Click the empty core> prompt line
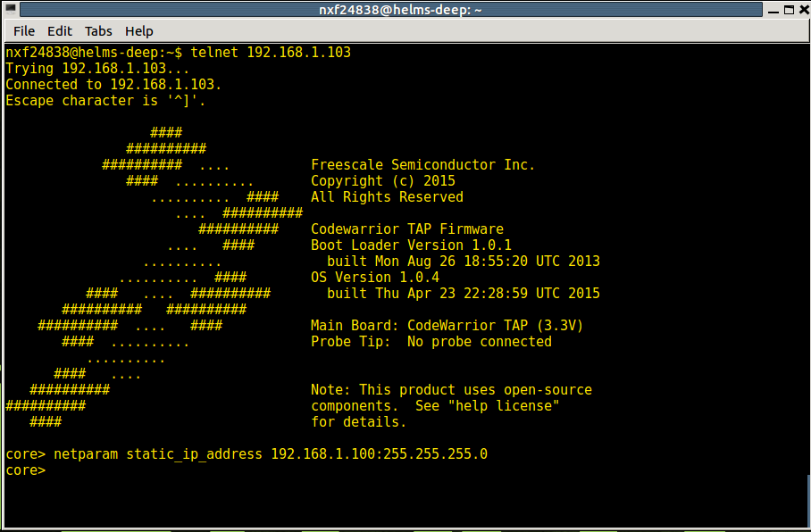The width and height of the screenshot is (811, 532). pos(25,470)
